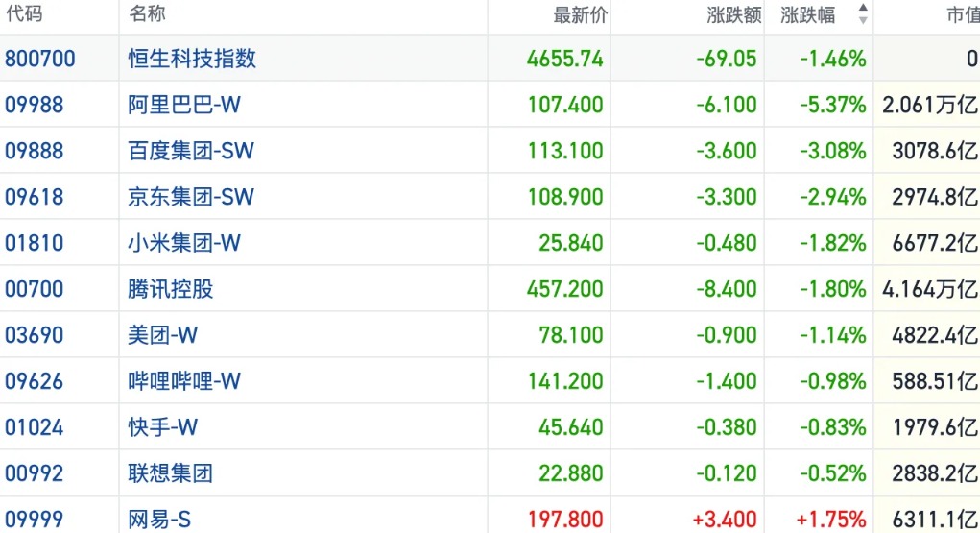The height and width of the screenshot is (533, 980).
Task: Select price 107.400 cell
Action: pyautogui.click(x=565, y=105)
